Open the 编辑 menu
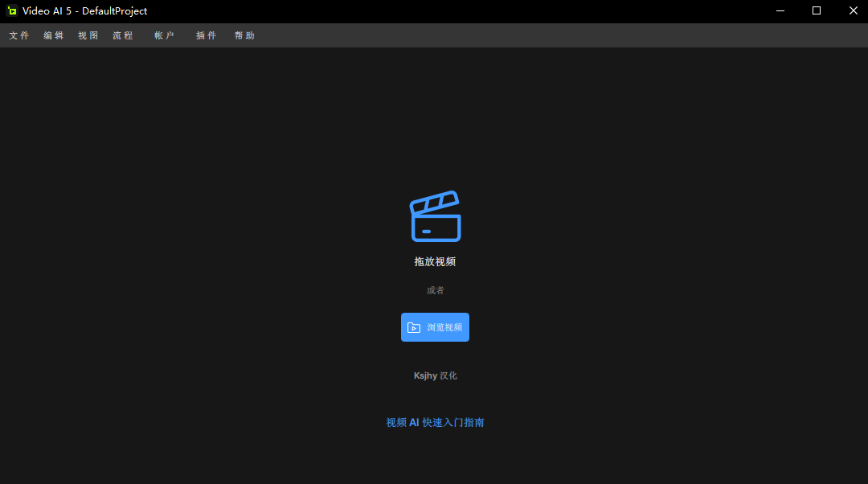868x484 pixels. [x=54, y=35]
